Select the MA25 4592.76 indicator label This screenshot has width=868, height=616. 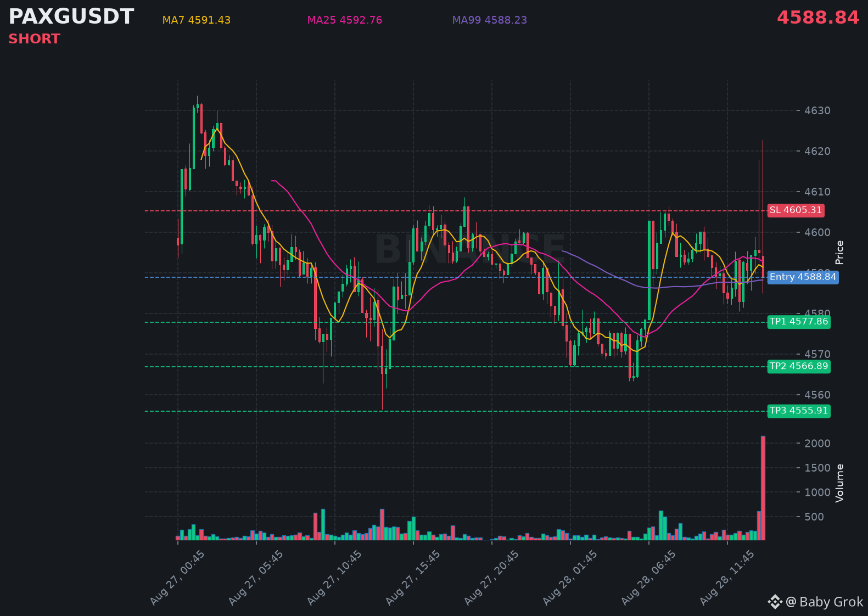[x=345, y=20]
